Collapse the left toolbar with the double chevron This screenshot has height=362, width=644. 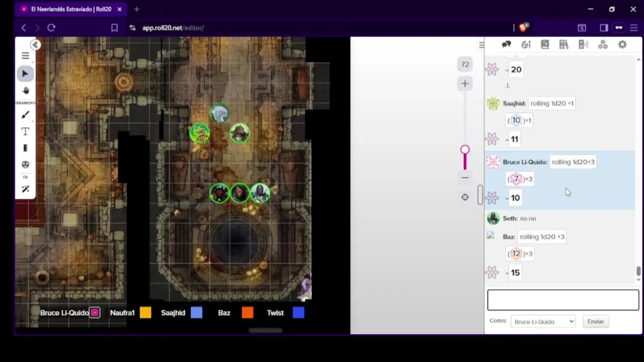(35, 45)
